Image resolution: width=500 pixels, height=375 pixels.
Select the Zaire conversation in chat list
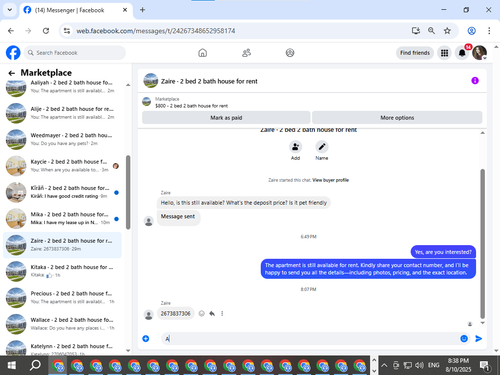click(x=62, y=245)
